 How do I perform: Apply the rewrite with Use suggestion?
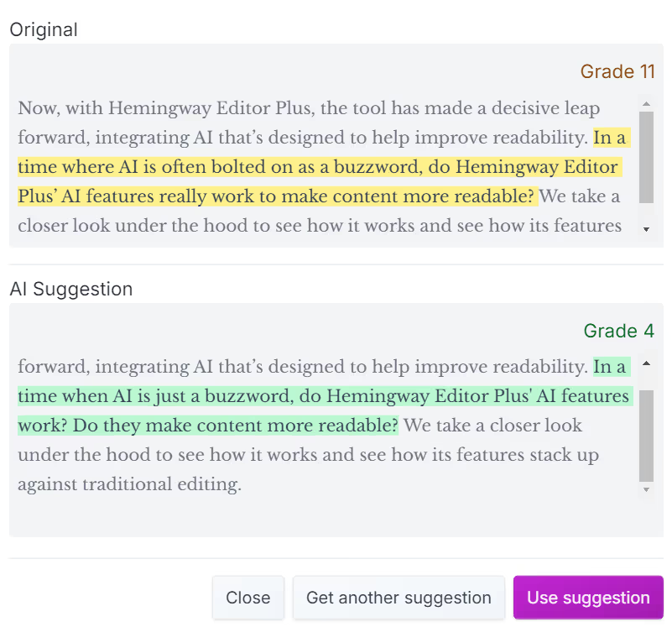588,598
